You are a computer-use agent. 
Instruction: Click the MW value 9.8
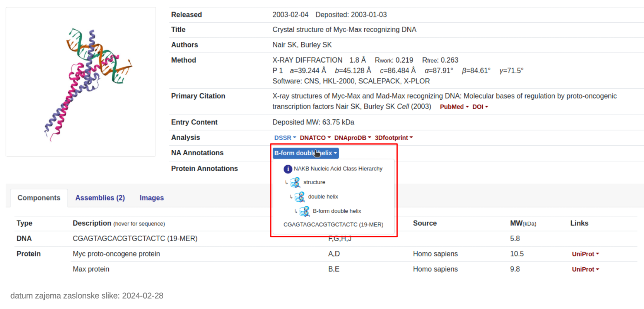pos(515,269)
